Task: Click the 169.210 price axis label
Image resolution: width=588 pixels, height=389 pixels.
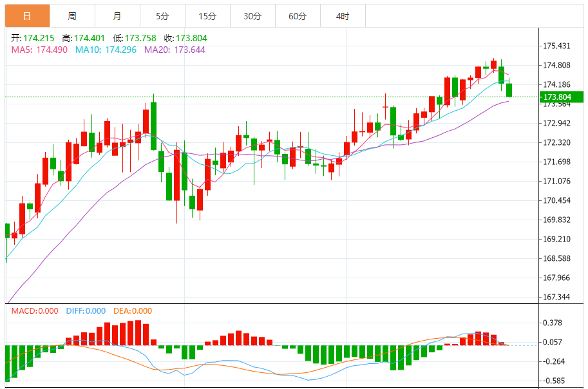Action: click(557, 239)
